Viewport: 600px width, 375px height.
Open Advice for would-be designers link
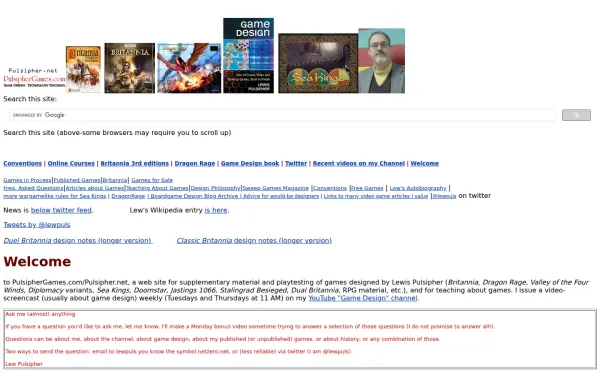[281, 196]
